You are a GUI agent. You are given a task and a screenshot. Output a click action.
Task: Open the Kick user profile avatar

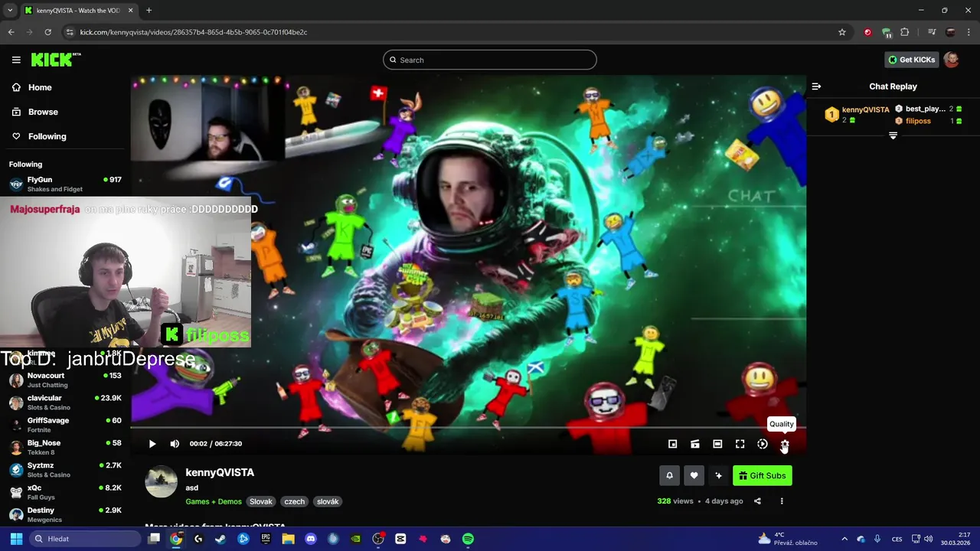(x=952, y=60)
